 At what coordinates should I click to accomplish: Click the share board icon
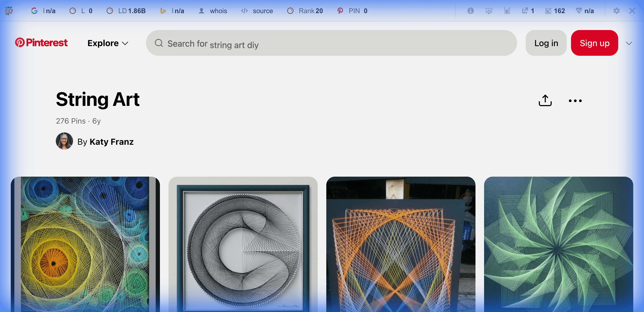tap(545, 101)
